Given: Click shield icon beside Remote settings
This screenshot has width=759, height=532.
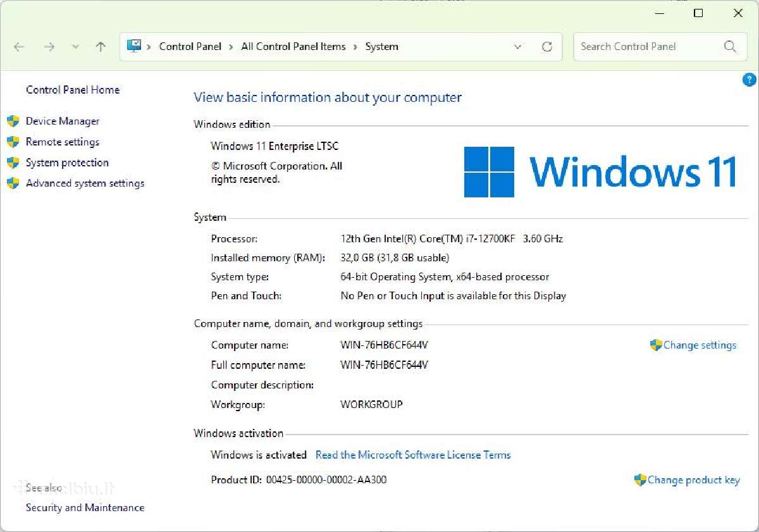Looking at the screenshot, I should (13, 142).
